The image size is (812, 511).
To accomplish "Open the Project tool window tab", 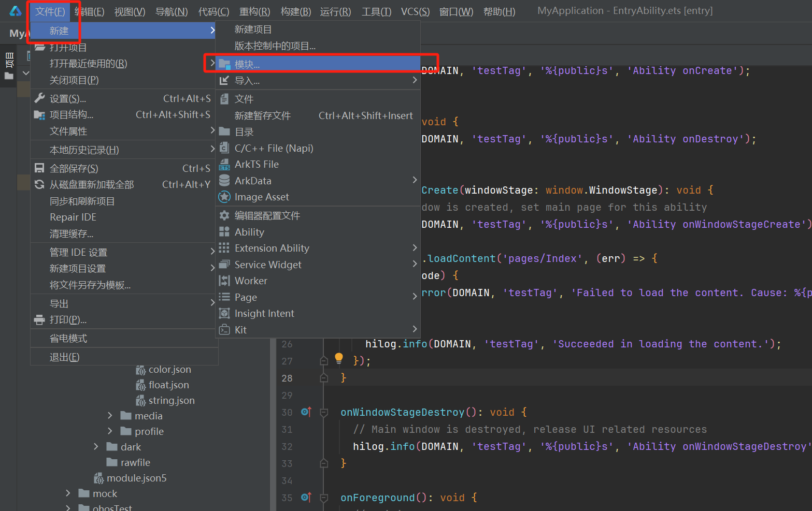I will (x=9, y=66).
